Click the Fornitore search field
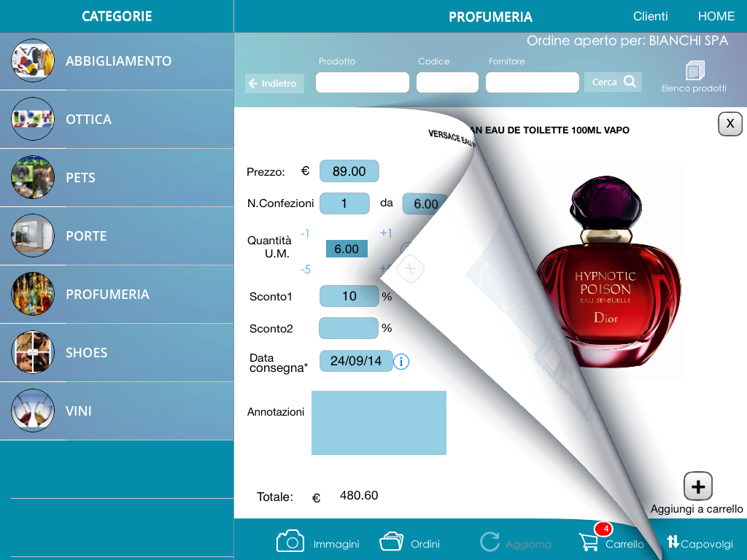The image size is (747, 560). point(532,82)
